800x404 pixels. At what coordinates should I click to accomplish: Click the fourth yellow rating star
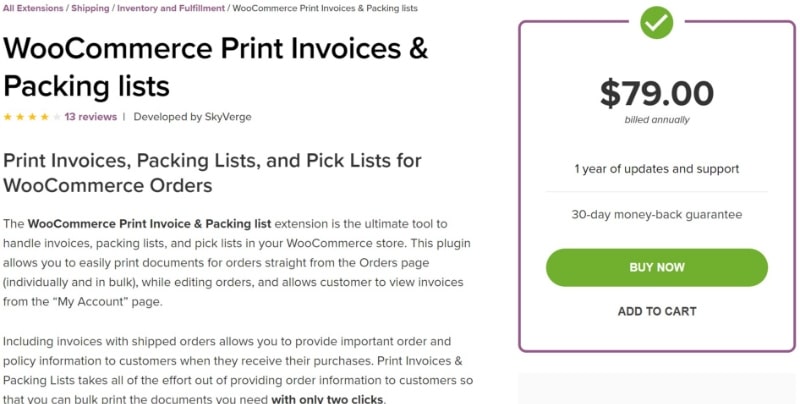coord(44,117)
